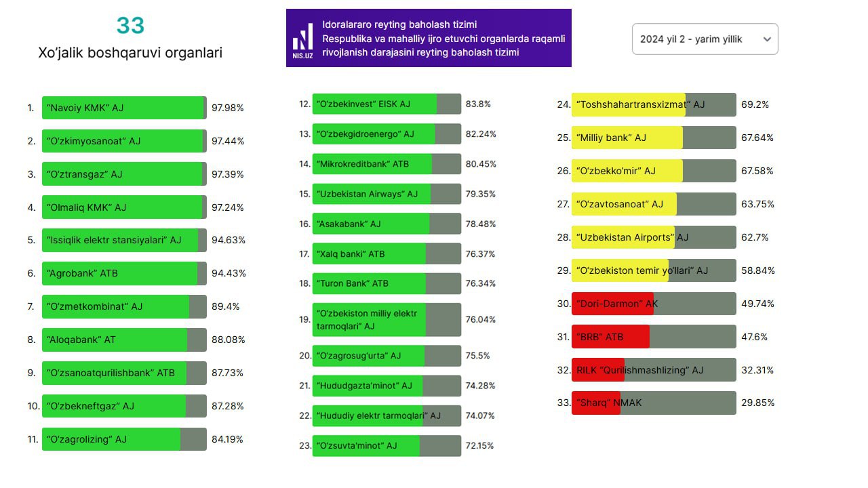Click the "O'zbekinvest" EISK AJ bar
This screenshot has height=488, width=868.
387,104
